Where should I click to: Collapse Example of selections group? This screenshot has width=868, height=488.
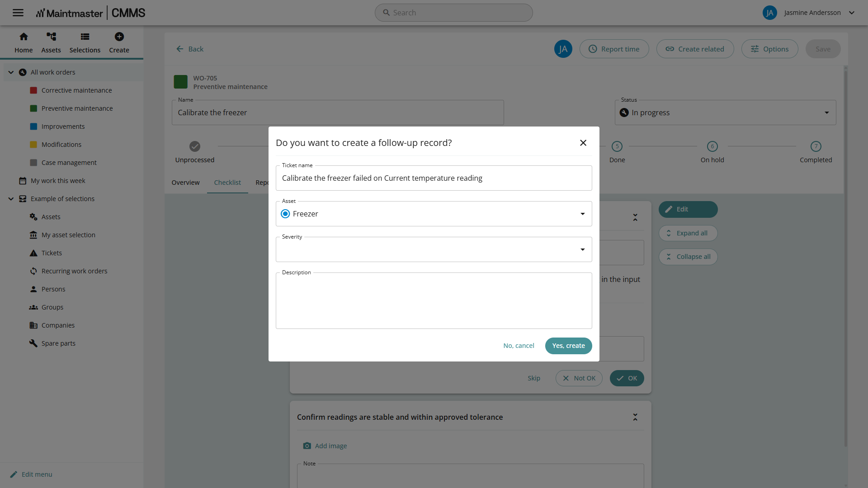tap(11, 199)
